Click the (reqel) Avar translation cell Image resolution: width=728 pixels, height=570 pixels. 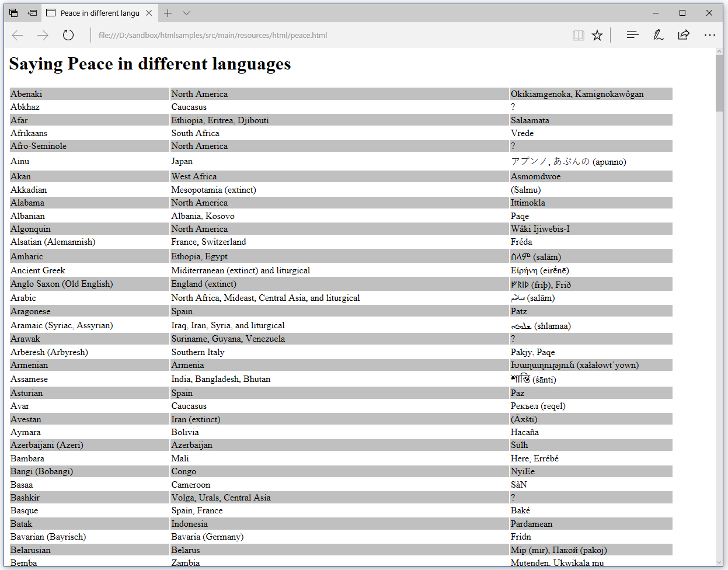pos(591,406)
